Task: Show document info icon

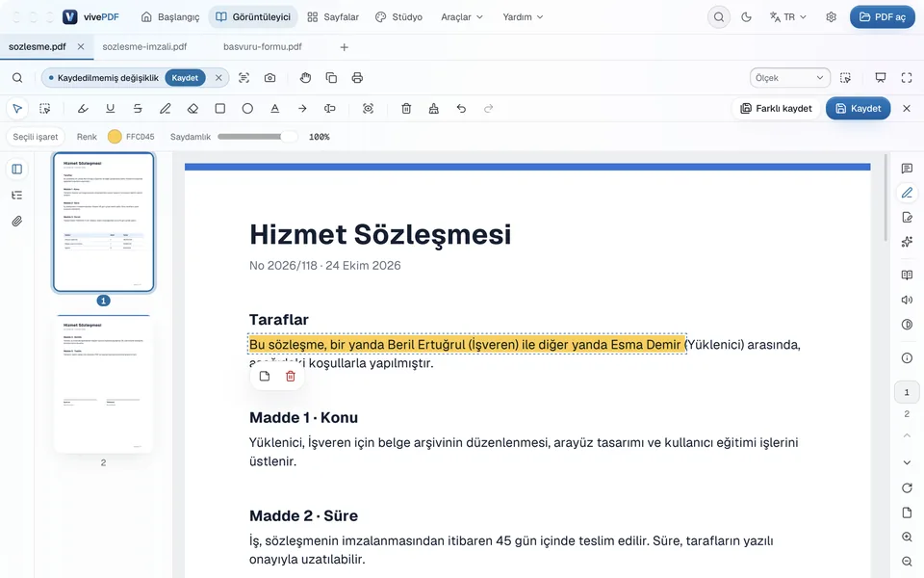Action: [x=907, y=358]
